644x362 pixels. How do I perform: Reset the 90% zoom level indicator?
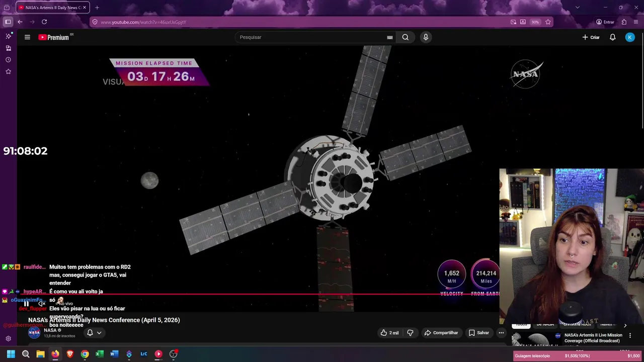point(535,22)
